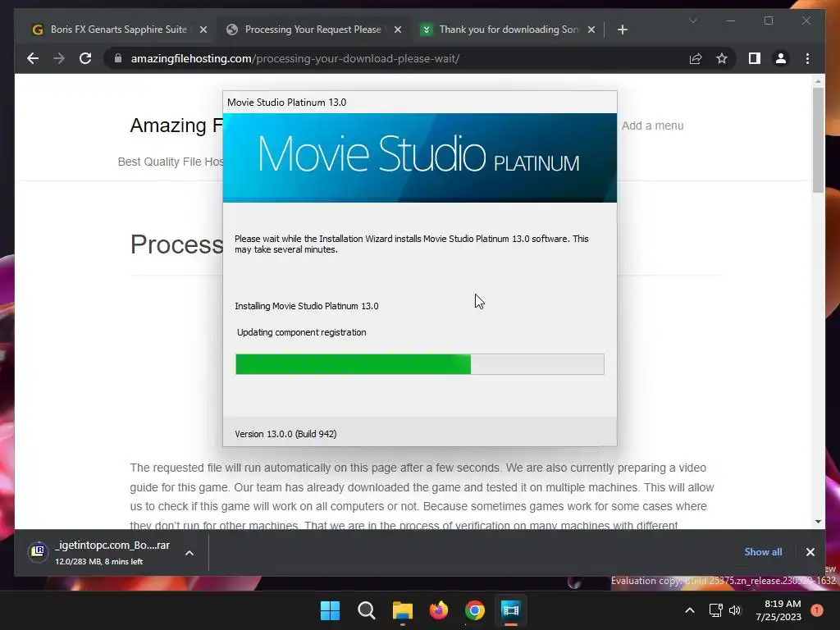Share this page icon in address bar
Screen dimensions: 840x630
click(696, 58)
